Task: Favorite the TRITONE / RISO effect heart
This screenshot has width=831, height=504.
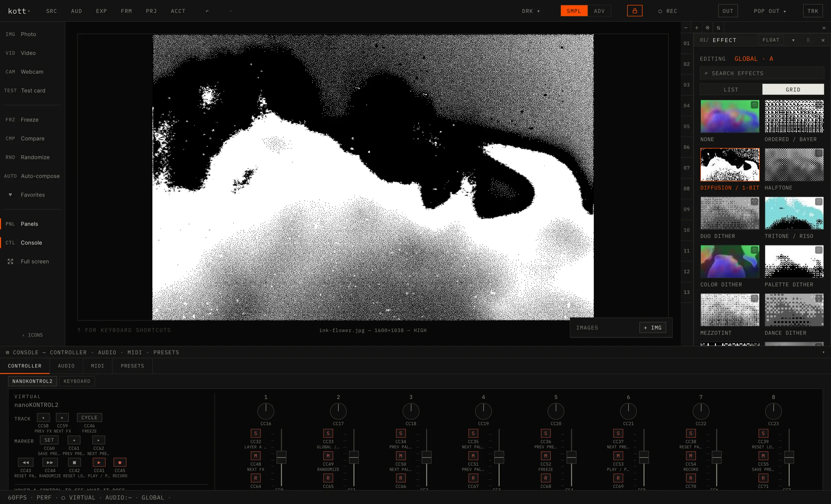Action: click(819, 202)
